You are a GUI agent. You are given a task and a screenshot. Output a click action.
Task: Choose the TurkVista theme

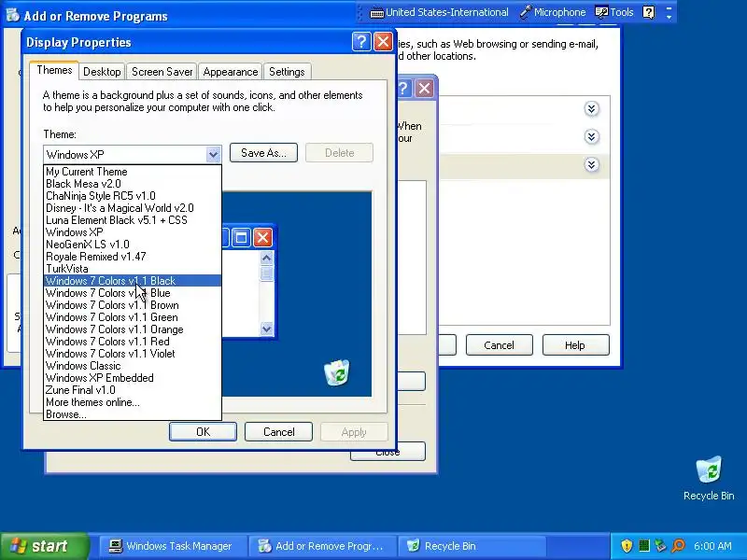[x=133, y=269]
